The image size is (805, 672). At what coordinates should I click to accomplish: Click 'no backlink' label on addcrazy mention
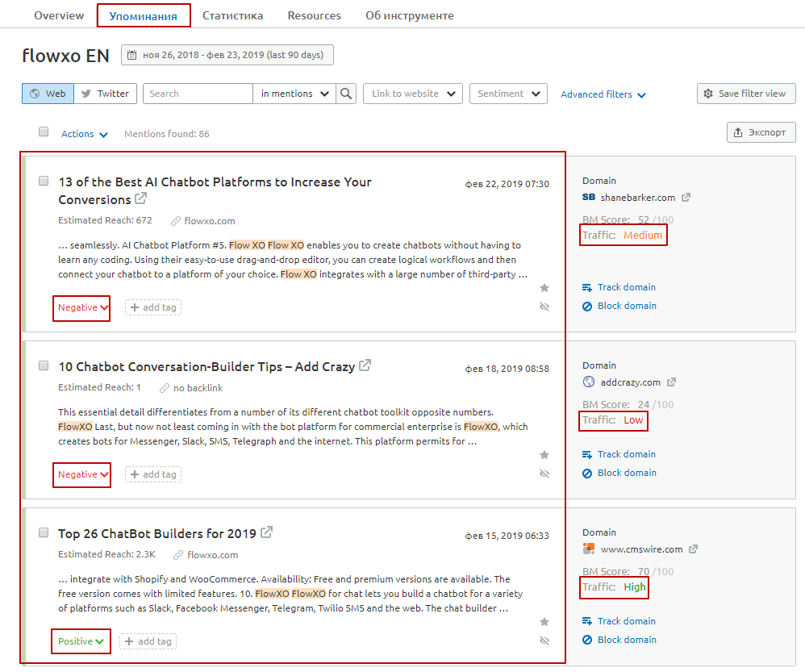pos(198,388)
